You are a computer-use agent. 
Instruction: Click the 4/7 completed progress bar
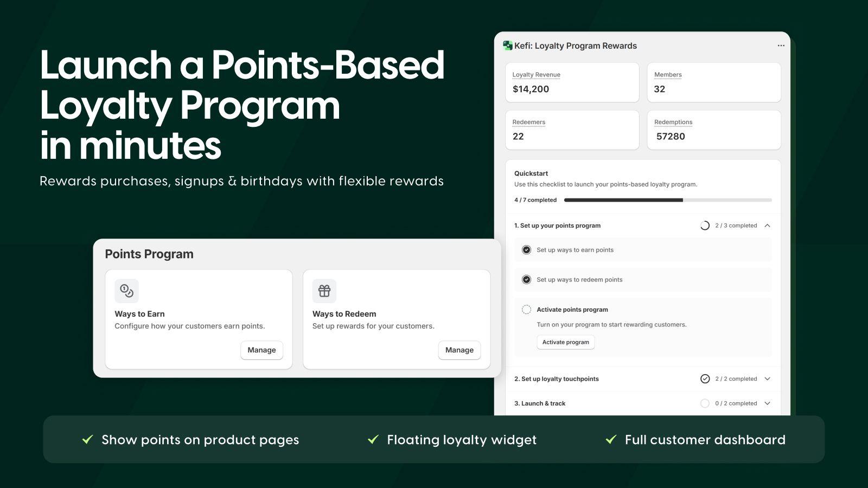[x=667, y=200]
